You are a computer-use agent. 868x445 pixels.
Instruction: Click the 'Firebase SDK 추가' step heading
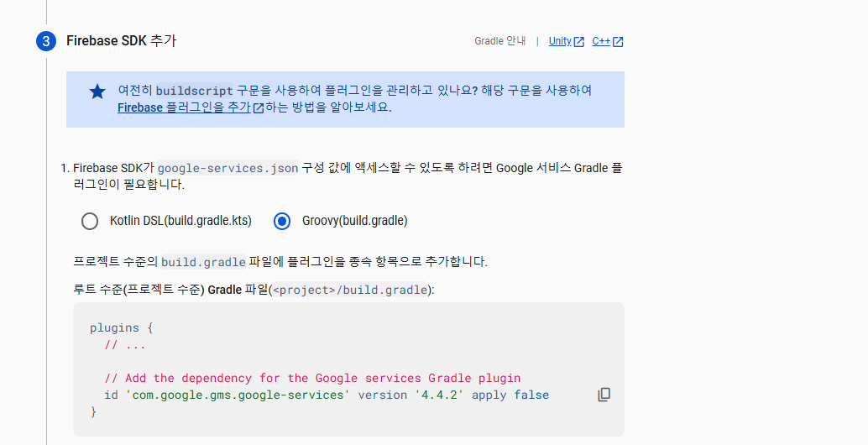[x=121, y=41]
